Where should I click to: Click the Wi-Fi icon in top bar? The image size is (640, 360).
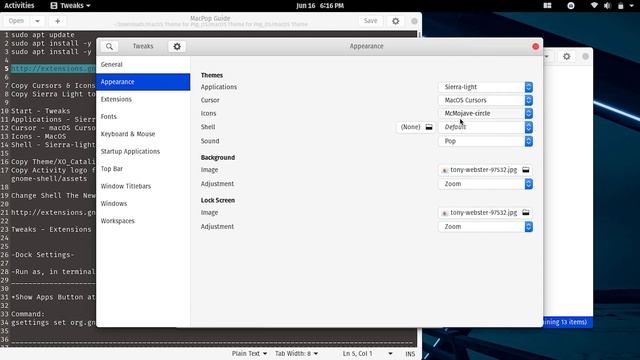(594, 5)
